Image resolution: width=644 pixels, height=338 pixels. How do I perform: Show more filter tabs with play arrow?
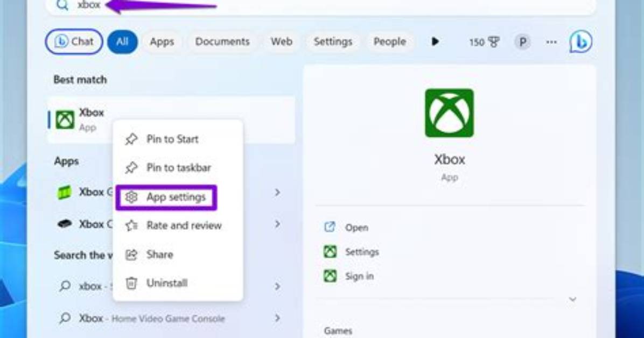pyautogui.click(x=436, y=41)
